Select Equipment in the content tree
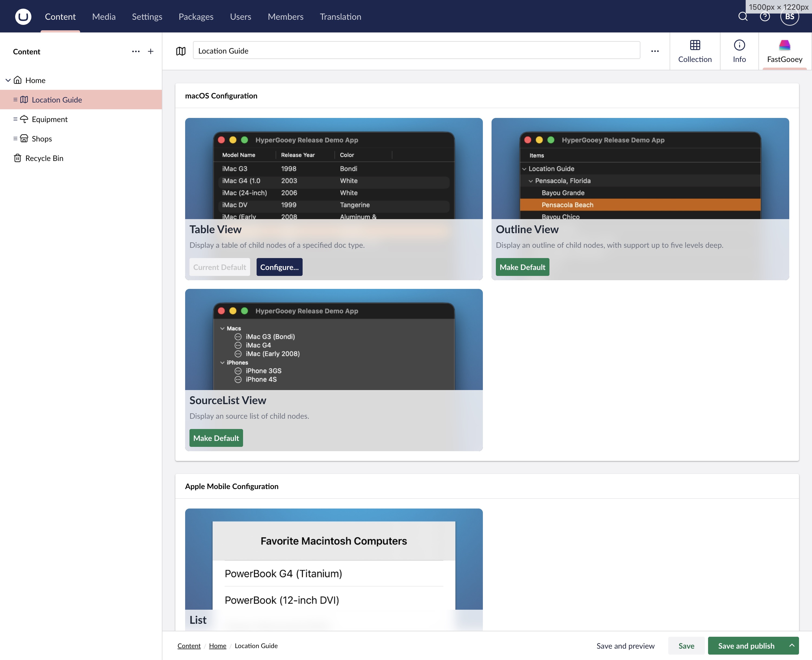The image size is (812, 660). (81, 119)
